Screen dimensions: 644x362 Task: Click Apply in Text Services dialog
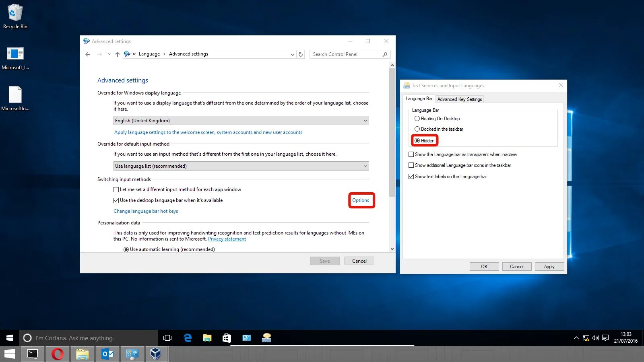click(549, 267)
